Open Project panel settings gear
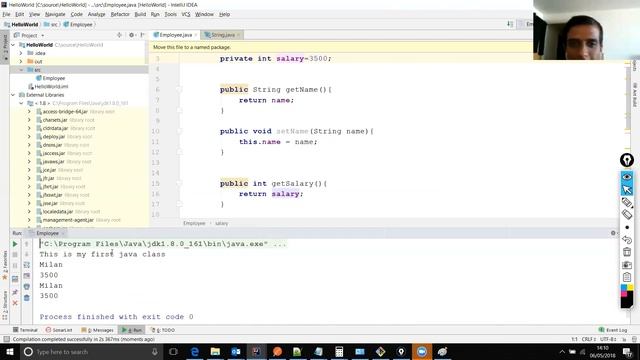The width and height of the screenshot is (640, 360). click(131, 35)
